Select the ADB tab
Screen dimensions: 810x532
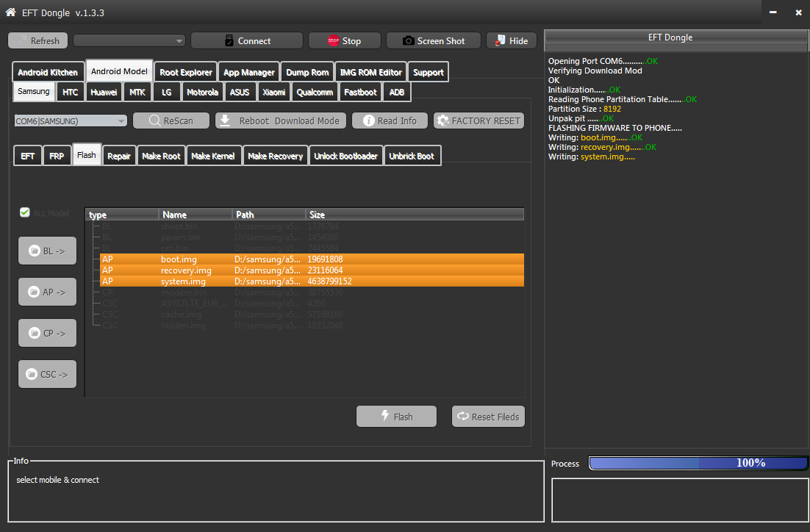(x=397, y=93)
